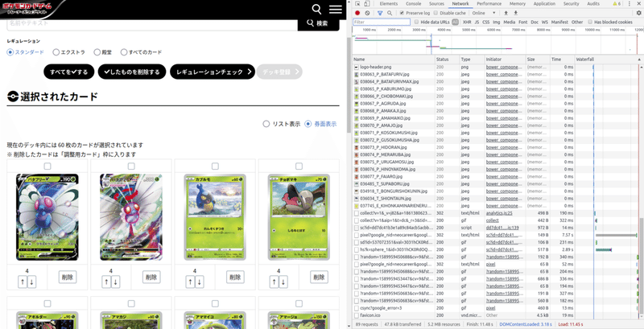This screenshot has height=329, width=644.
Task: Click the 検索 search button
Action: click(318, 24)
